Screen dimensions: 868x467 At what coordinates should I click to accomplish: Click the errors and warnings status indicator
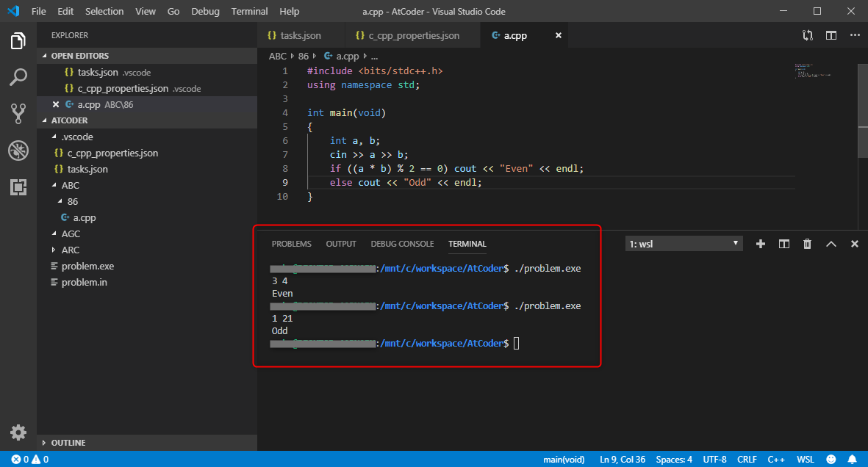click(29, 460)
